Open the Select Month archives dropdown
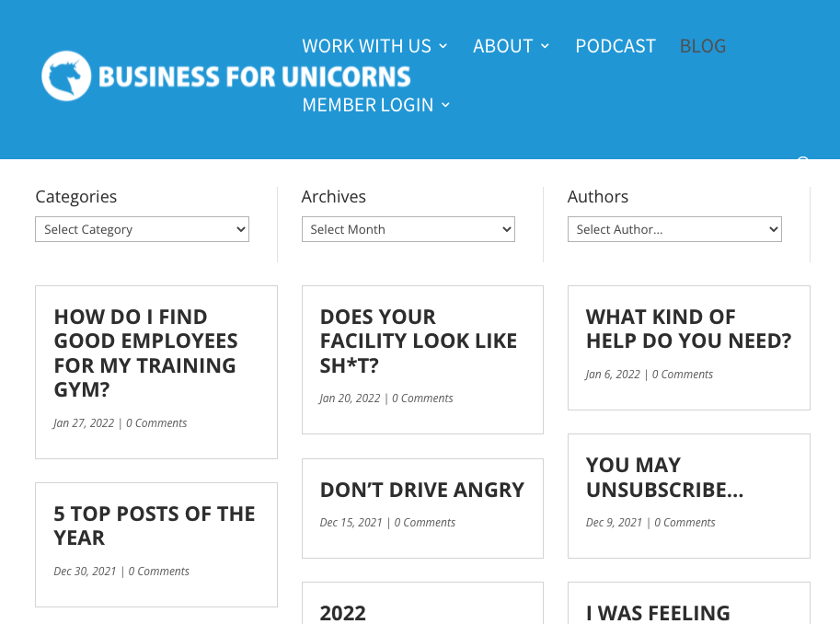The height and width of the screenshot is (624, 840). click(x=408, y=229)
